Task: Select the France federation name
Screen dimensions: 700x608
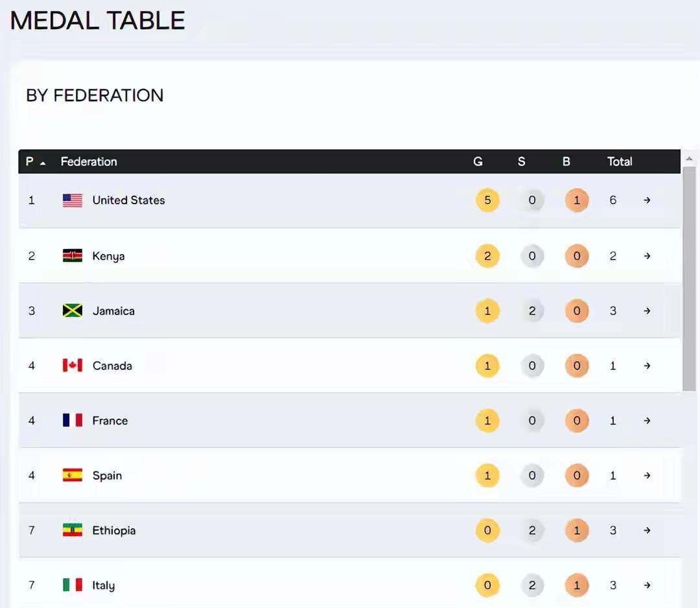Action: pos(110,421)
